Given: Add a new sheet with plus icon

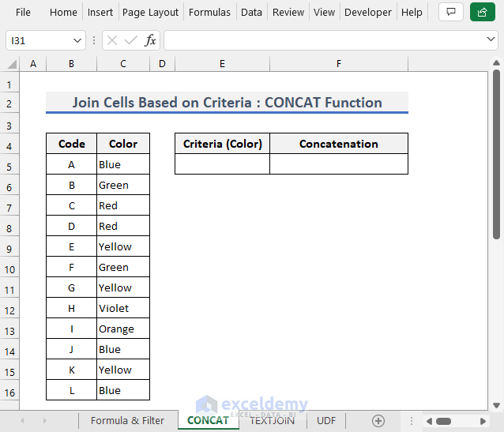Looking at the screenshot, I should click(378, 420).
